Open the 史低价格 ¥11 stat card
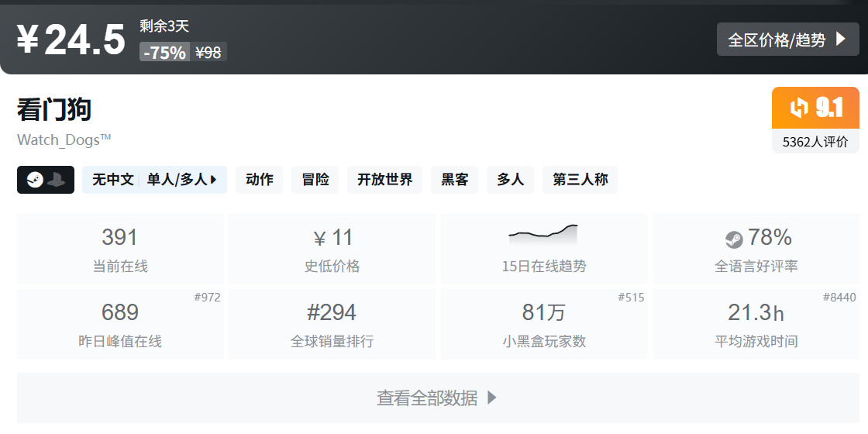868x434 pixels. click(332, 249)
